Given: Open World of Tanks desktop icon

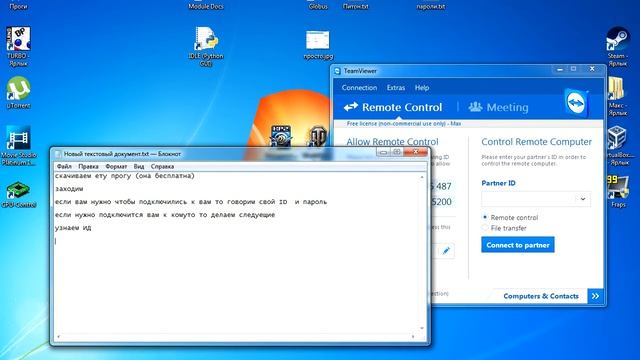Looking at the screenshot, I should pos(317,137).
